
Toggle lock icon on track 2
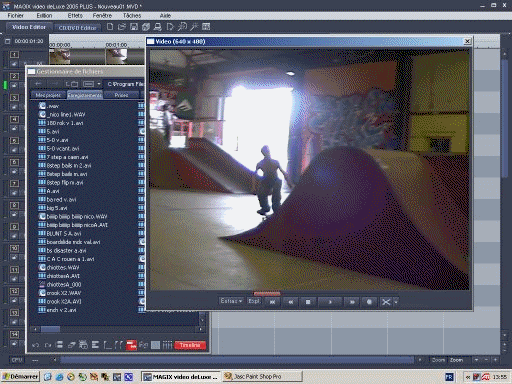14,85
